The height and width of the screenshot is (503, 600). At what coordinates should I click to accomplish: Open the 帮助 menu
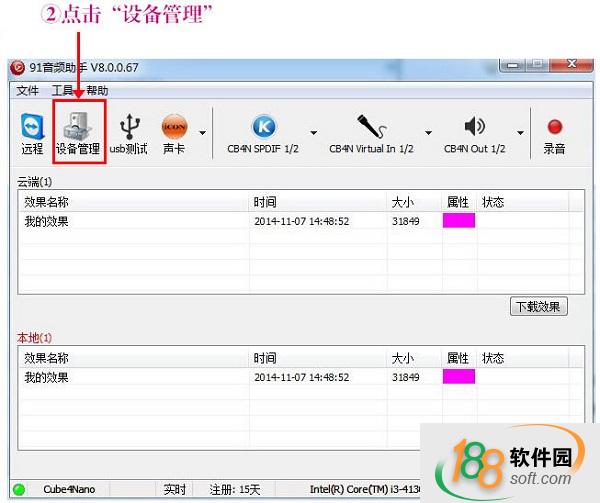96,91
